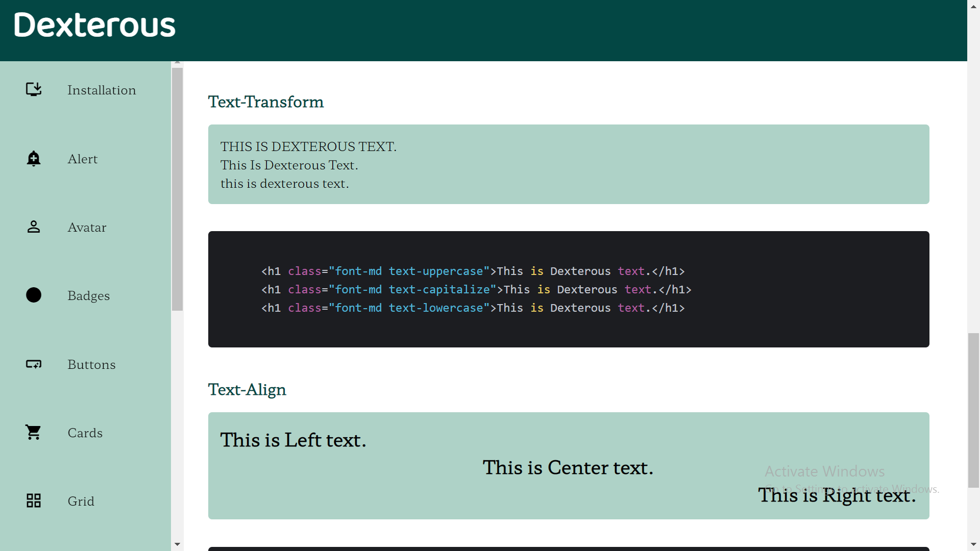Click 'This is Center text.' example
Viewport: 980px width, 551px height.
pyautogui.click(x=568, y=468)
